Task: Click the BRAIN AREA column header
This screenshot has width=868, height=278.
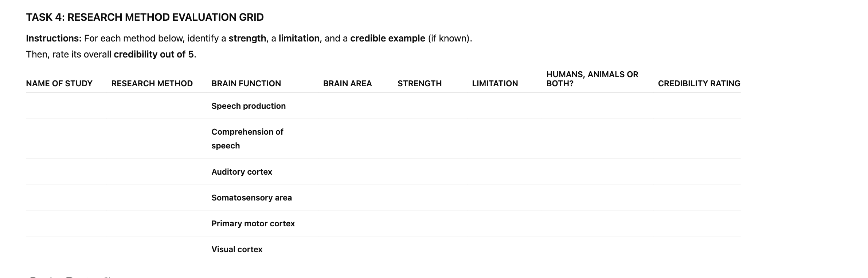Action: click(x=347, y=83)
